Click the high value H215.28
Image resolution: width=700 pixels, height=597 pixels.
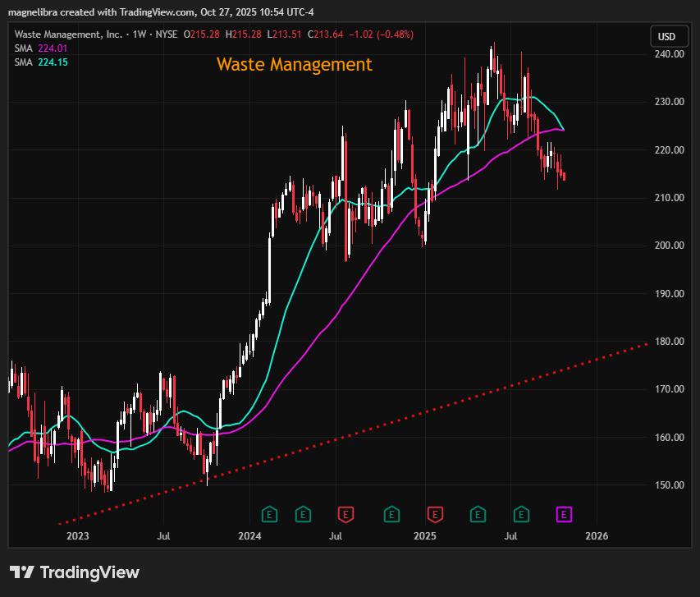(x=243, y=34)
